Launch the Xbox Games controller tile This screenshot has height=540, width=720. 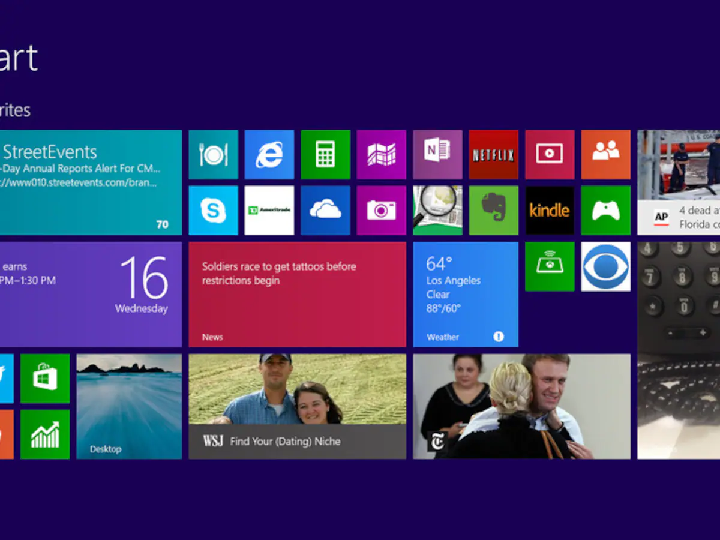click(605, 210)
